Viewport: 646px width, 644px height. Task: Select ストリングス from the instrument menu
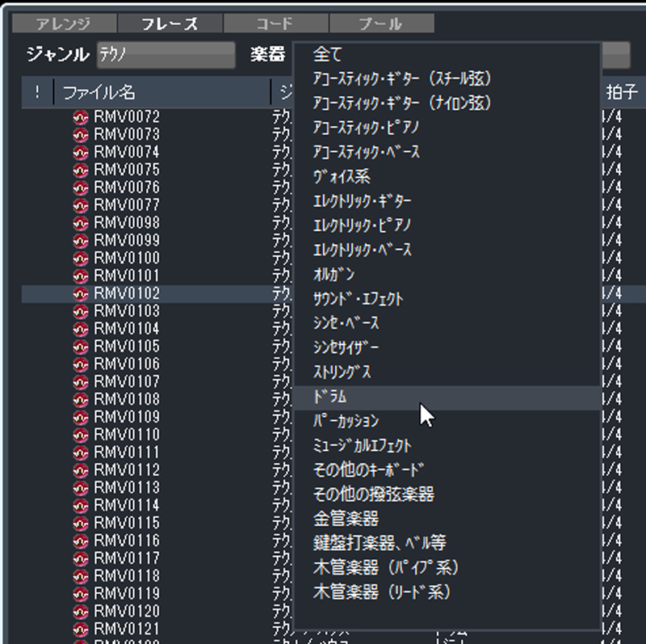[x=447, y=373]
